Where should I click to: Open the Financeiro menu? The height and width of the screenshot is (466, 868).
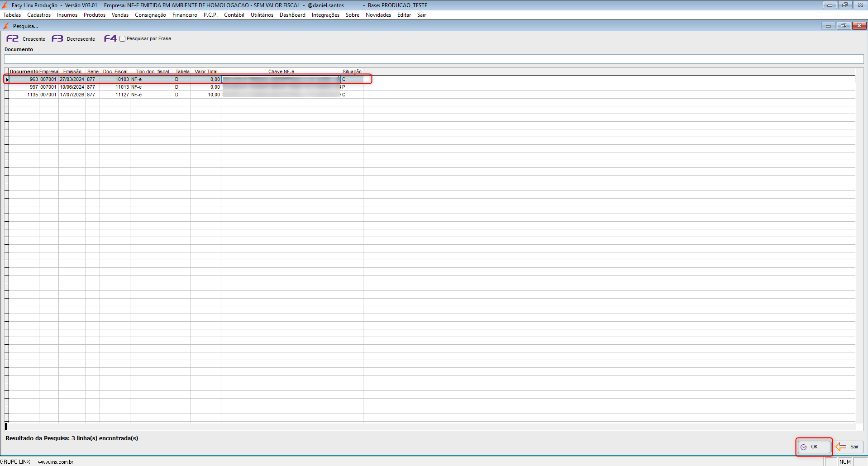coord(185,15)
